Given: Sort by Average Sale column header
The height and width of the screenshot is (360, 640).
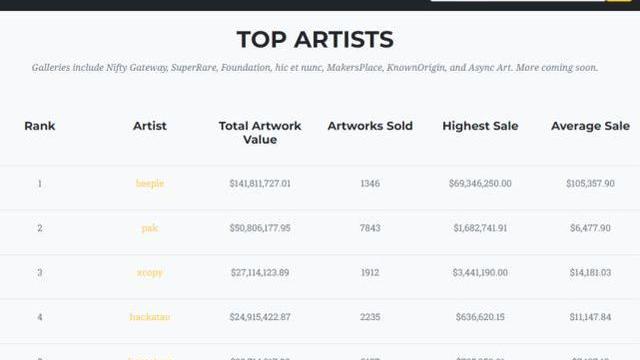Looking at the screenshot, I should pyautogui.click(x=590, y=126).
